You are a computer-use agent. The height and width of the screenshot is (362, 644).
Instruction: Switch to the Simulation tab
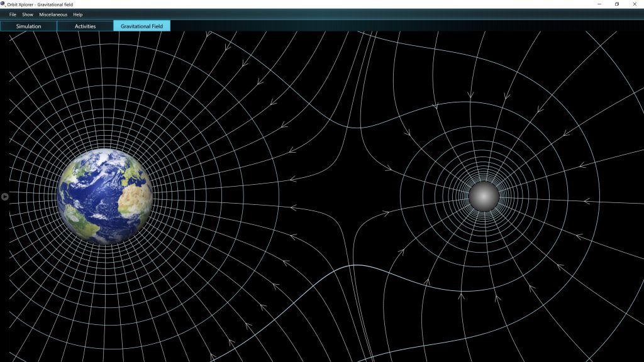(28, 26)
